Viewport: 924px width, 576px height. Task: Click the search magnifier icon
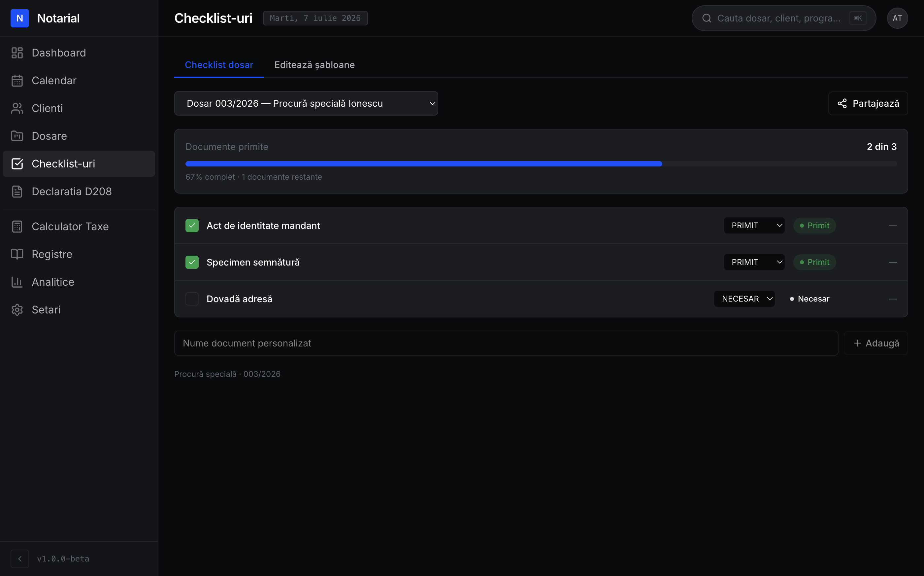tap(707, 18)
